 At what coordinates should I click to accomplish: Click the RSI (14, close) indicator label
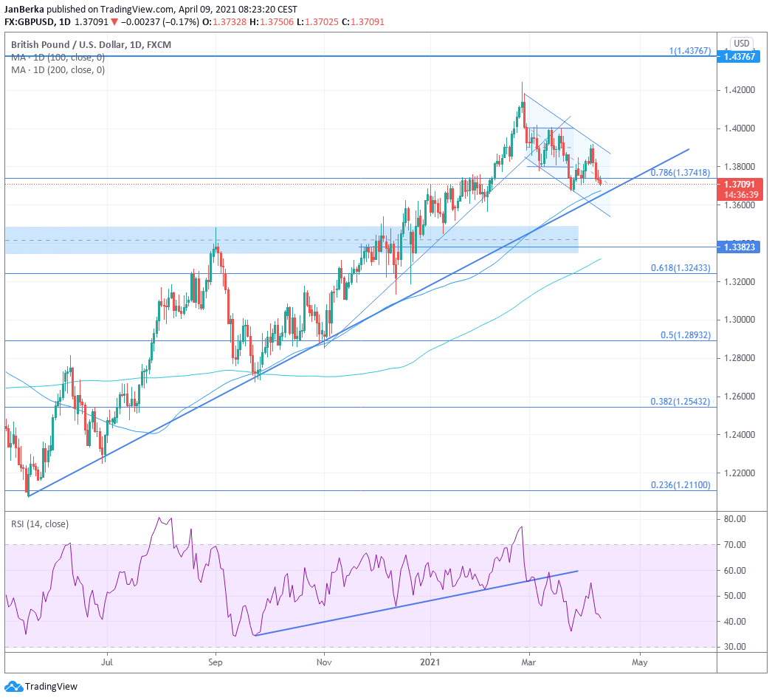pyautogui.click(x=40, y=524)
